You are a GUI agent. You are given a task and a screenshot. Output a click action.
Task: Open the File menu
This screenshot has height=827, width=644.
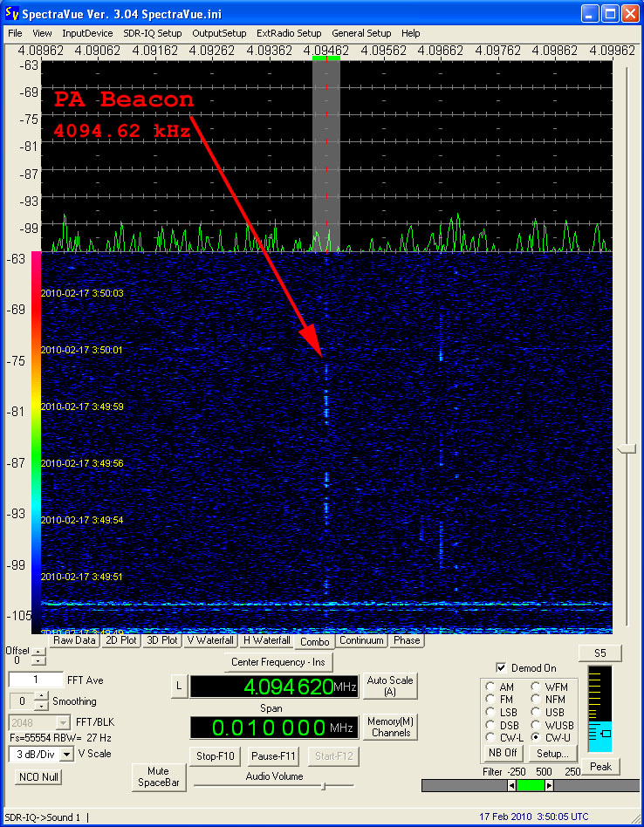[16, 33]
